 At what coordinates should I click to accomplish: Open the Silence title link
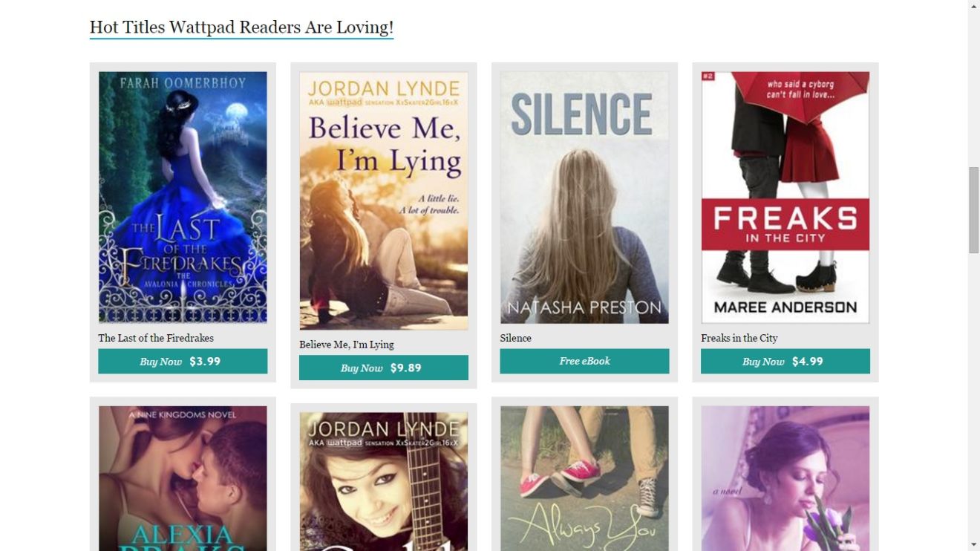pos(516,338)
